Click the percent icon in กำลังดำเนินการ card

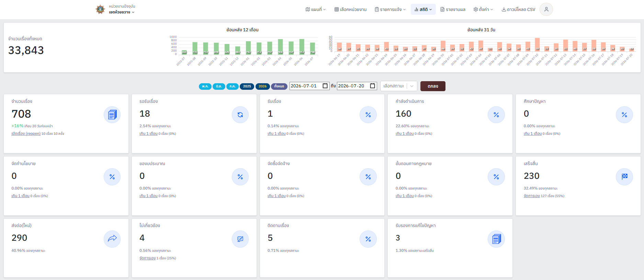pos(496,115)
